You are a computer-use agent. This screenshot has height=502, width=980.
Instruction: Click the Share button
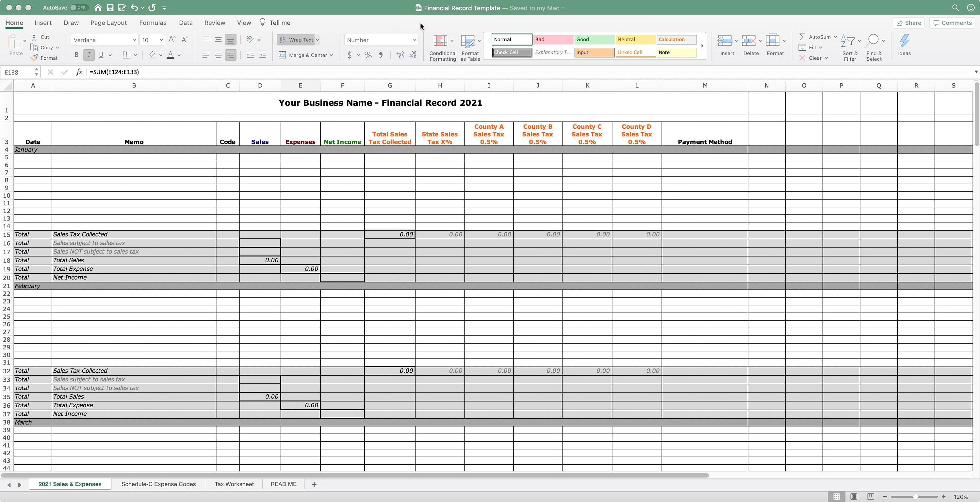pyautogui.click(x=909, y=23)
